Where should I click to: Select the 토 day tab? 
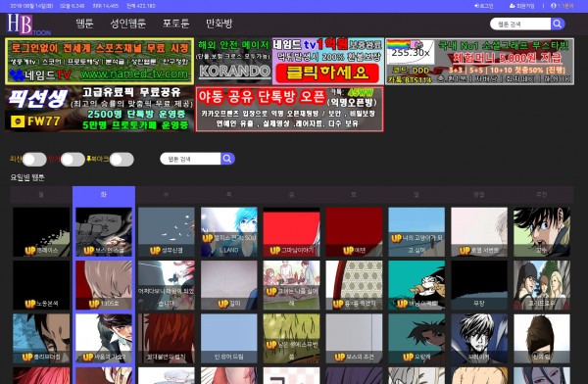[x=355, y=195]
